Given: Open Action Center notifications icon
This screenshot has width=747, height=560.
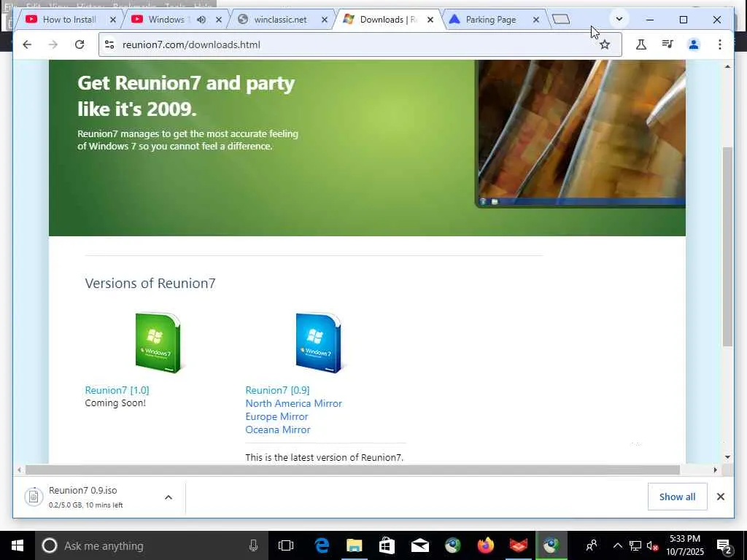Looking at the screenshot, I should [x=724, y=546].
